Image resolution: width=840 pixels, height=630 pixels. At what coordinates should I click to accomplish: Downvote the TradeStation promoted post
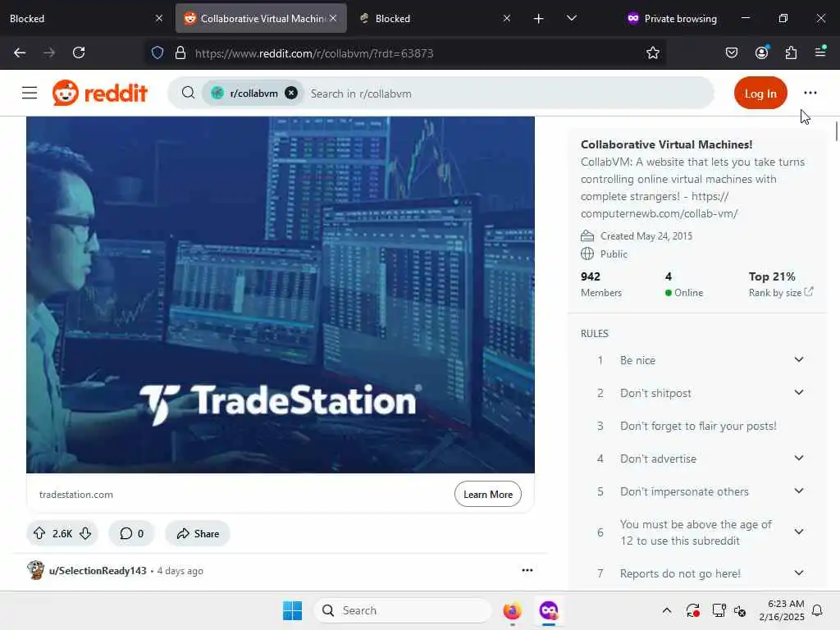click(85, 533)
